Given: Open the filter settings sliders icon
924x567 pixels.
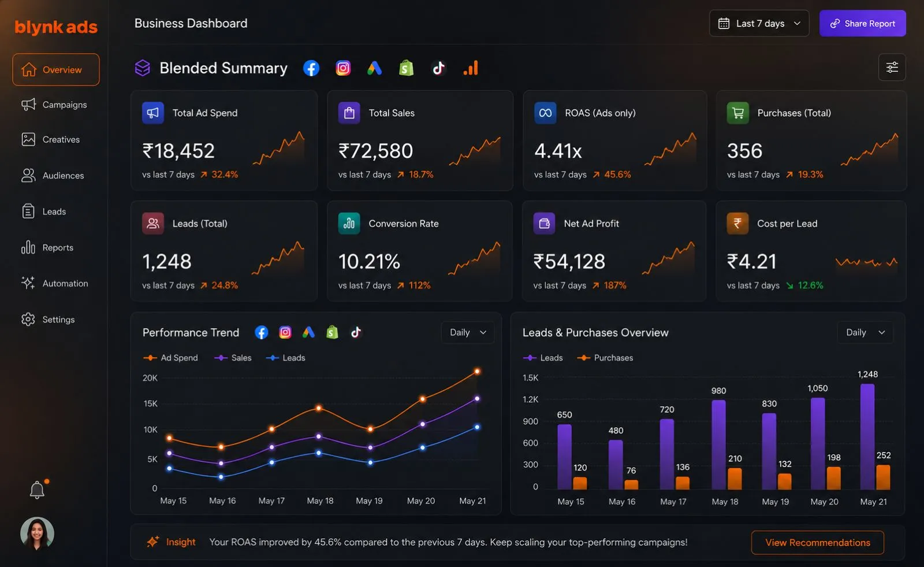Looking at the screenshot, I should [892, 68].
